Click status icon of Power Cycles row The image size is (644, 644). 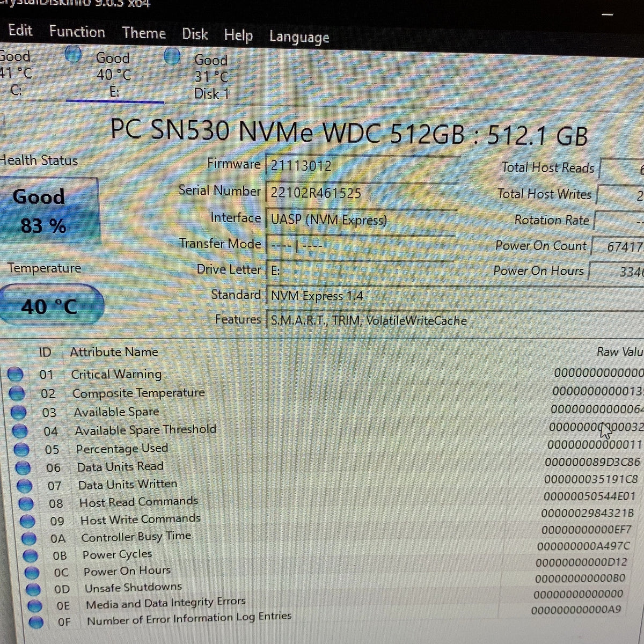point(31,555)
